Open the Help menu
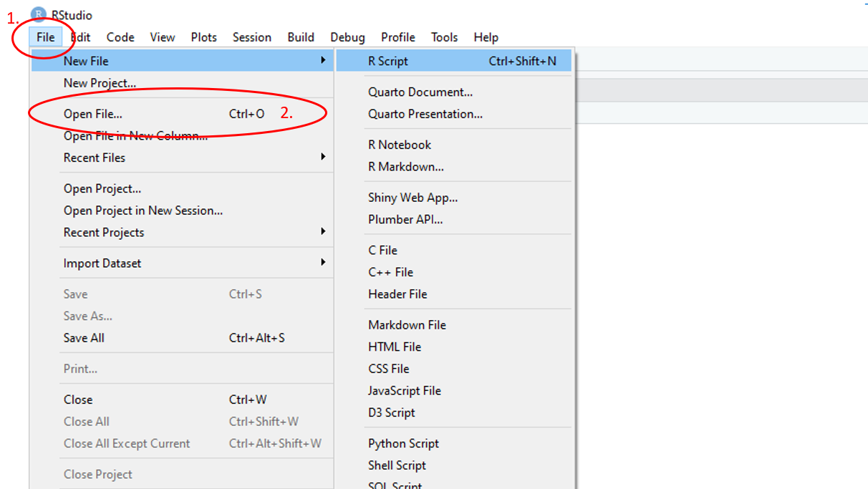Viewport: 868px width, 489px height. click(486, 37)
